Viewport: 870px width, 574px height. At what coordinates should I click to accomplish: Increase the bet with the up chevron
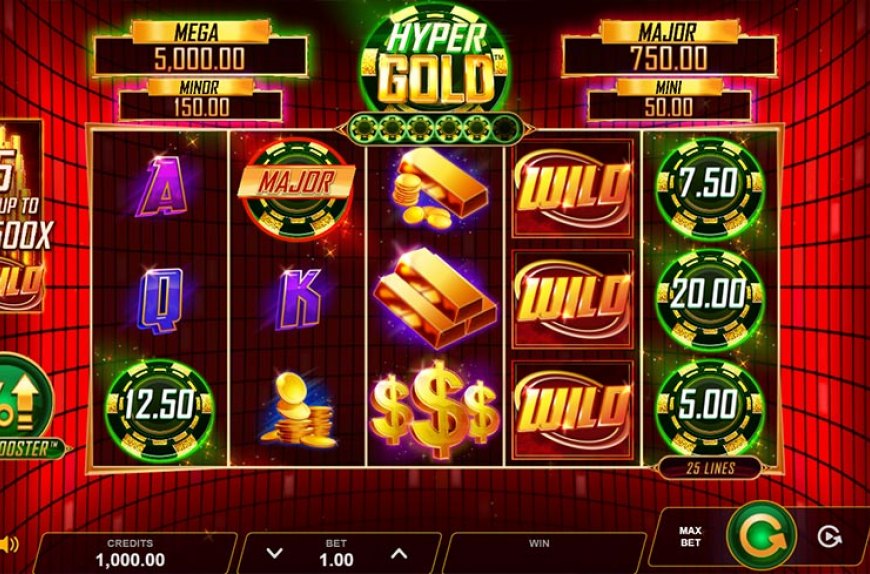pyautogui.click(x=399, y=553)
